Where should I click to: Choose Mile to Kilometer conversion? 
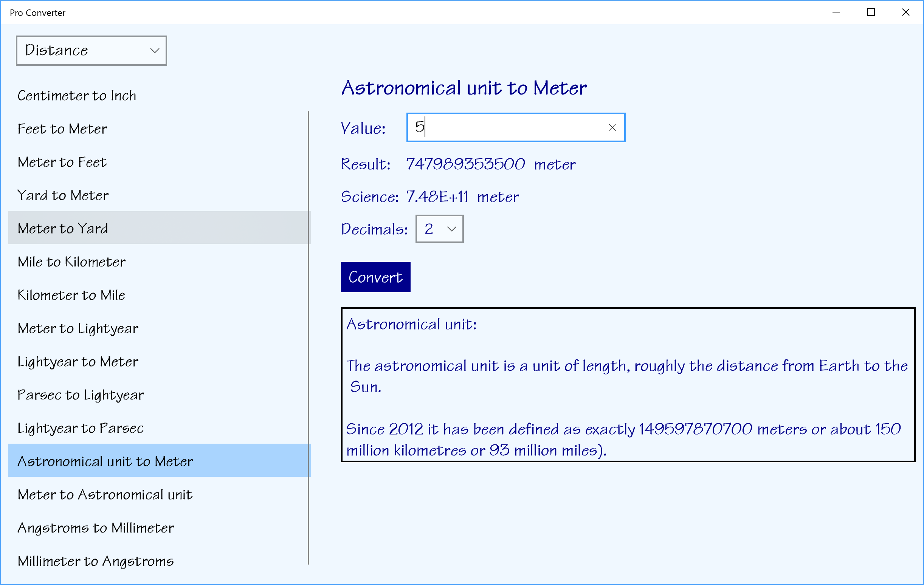[x=71, y=262]
